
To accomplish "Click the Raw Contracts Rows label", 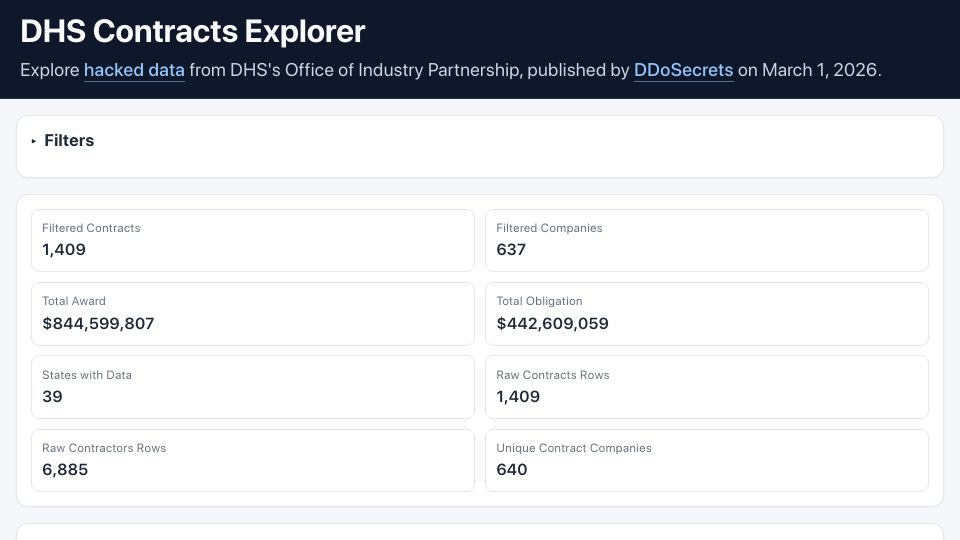I will click(553, 375).
